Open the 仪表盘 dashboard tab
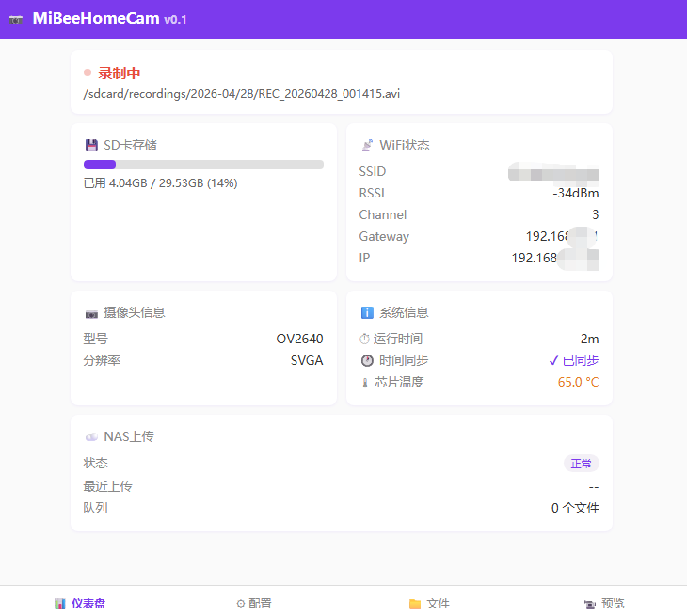This screenshot has height=616, width=687. [80, 604]
